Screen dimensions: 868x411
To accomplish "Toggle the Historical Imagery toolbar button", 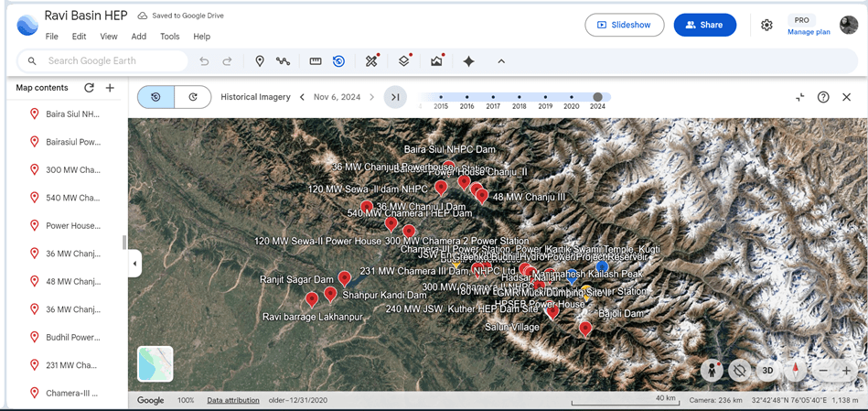I will (x=338, y=61).
